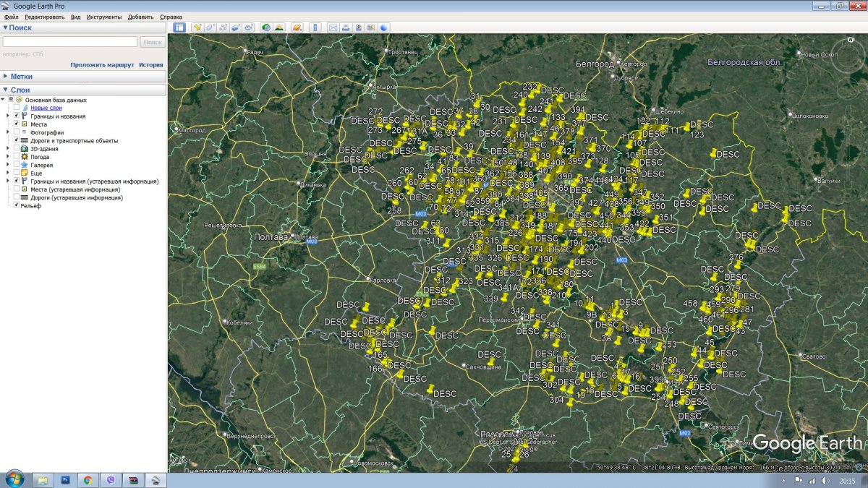The width and height of the screenshot is (868, 488).
Task: Toggle the sunlight icon in the toolbar
Action: [x=278, y=27]
